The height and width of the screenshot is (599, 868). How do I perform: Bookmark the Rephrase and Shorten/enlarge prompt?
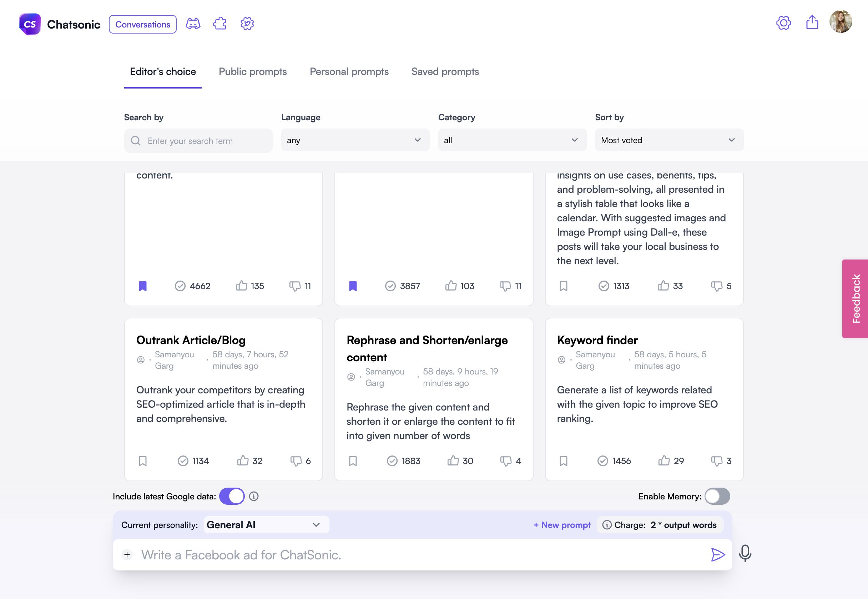pyautogui.click(x=353, y=461)
